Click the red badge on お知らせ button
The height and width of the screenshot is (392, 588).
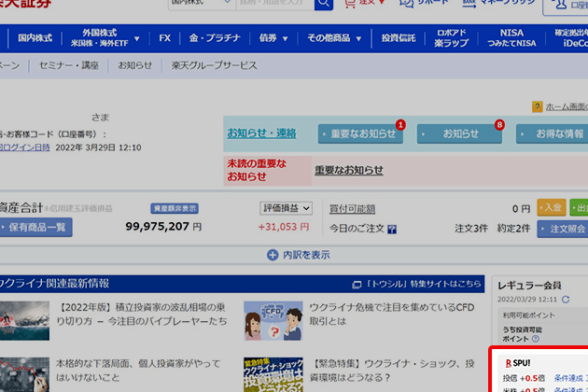pos(499,124)
